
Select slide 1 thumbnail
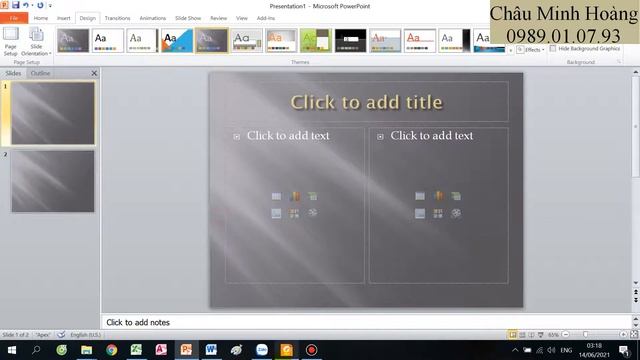click(53, 113)
